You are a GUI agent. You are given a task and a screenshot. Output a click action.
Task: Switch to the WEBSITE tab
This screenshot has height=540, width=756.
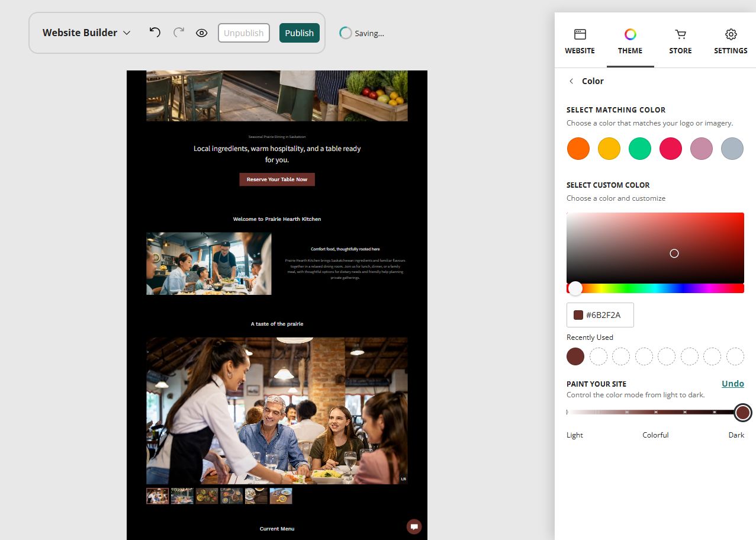point(580,41)
